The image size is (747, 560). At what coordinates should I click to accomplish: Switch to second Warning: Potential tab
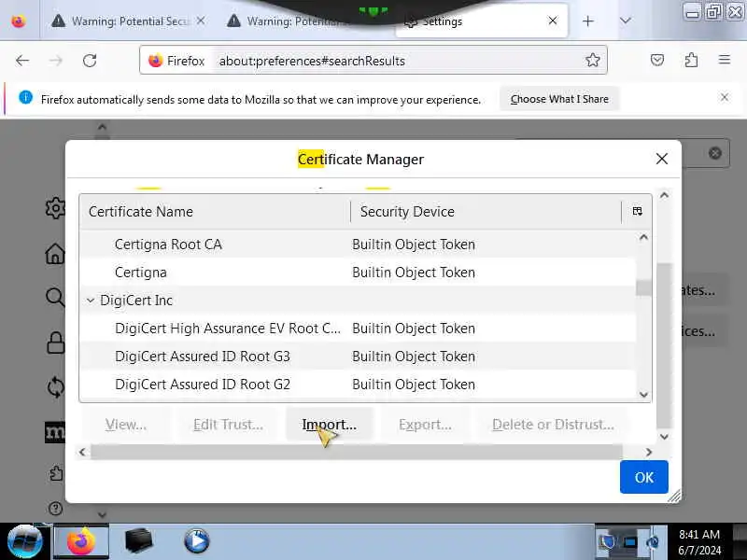(x=290, y=21)
